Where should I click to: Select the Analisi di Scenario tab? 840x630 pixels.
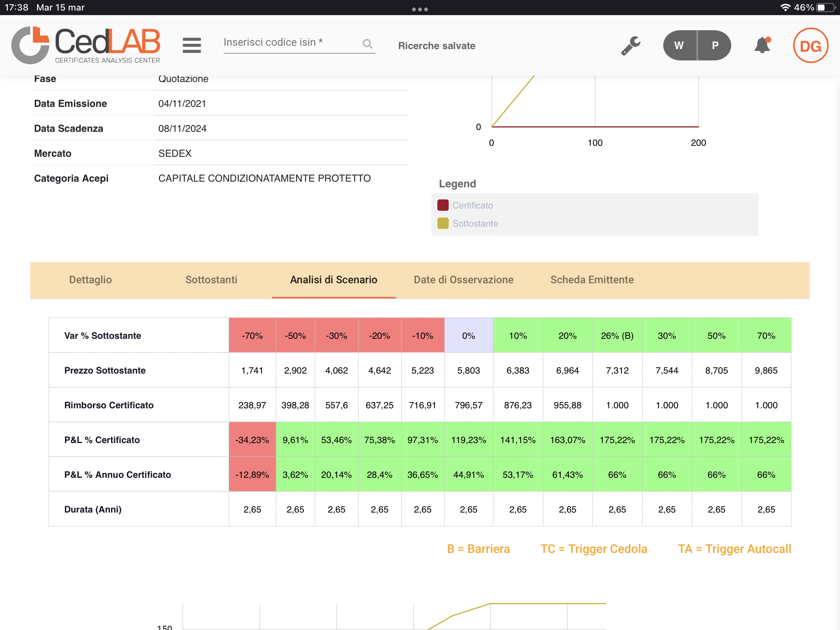334,280
